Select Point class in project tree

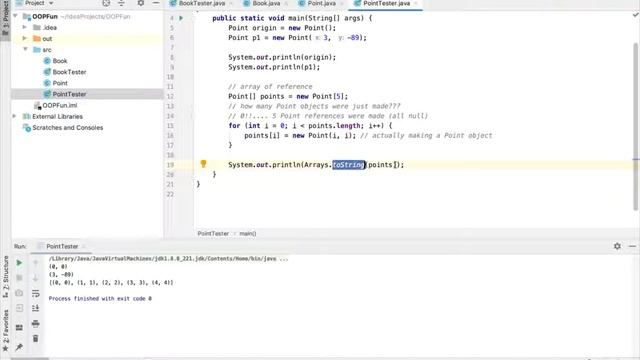[60, 83]
